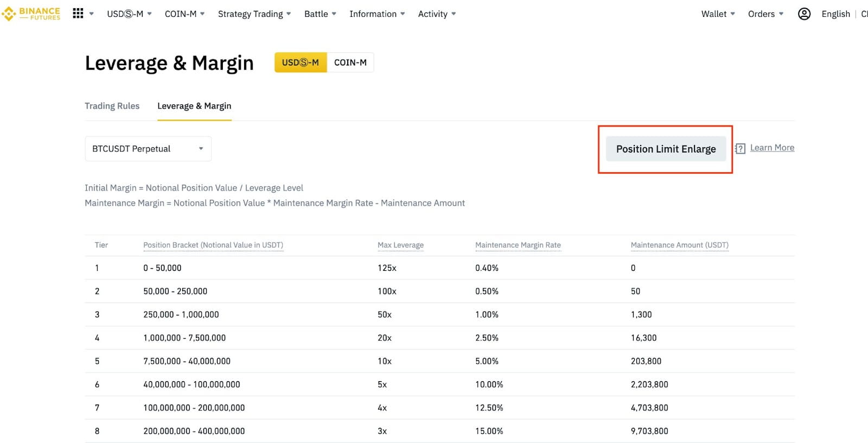Screen dimensions: 868x443
Task: Click the 125x max leverage cell
Action: [x=387, y=268]
